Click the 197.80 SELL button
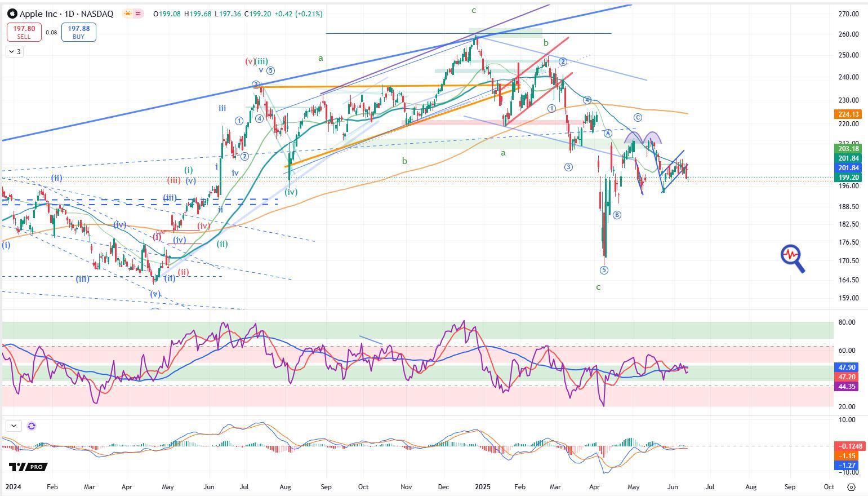Viewport: 868px width, 496px height. point(24,32)
